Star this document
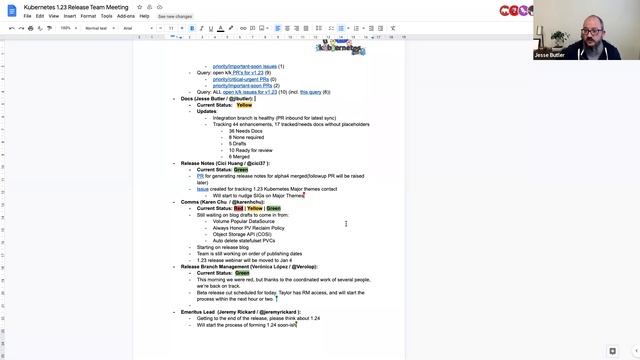 (139, 7)
